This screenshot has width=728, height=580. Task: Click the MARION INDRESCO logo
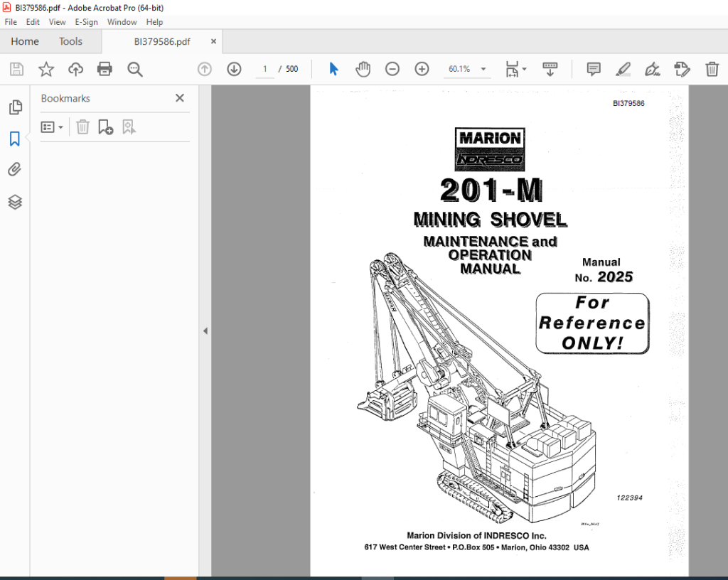click(x=490, y=149)
